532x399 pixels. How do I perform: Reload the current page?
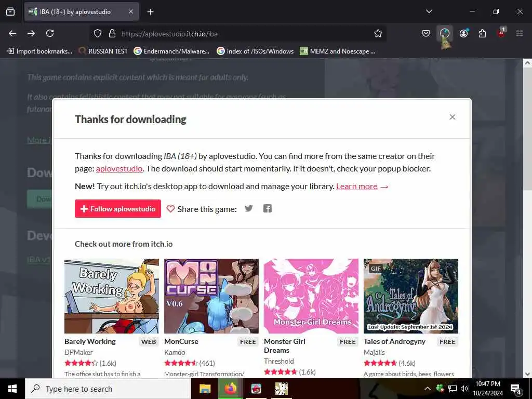click(50, 33)
